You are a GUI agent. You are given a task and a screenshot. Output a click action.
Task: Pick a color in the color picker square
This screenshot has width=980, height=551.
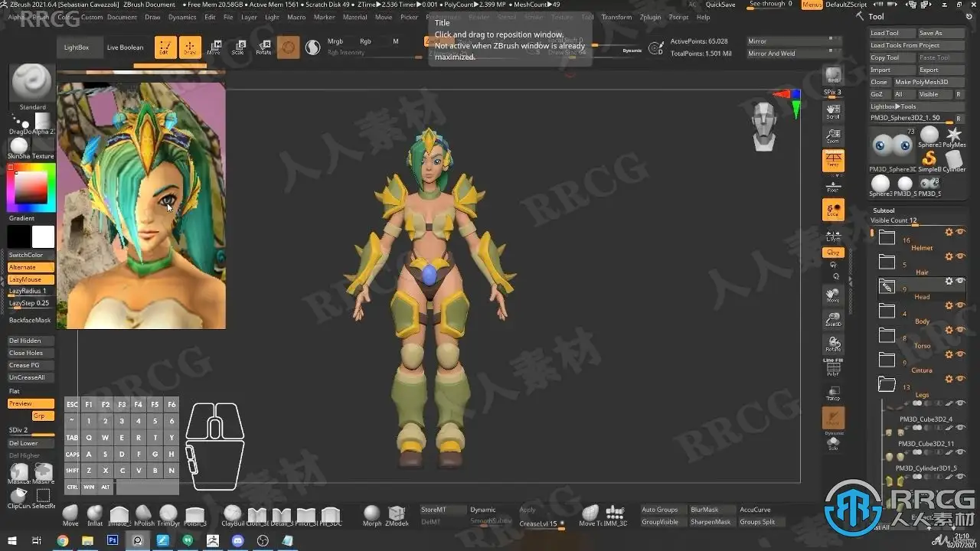(31, 187)
